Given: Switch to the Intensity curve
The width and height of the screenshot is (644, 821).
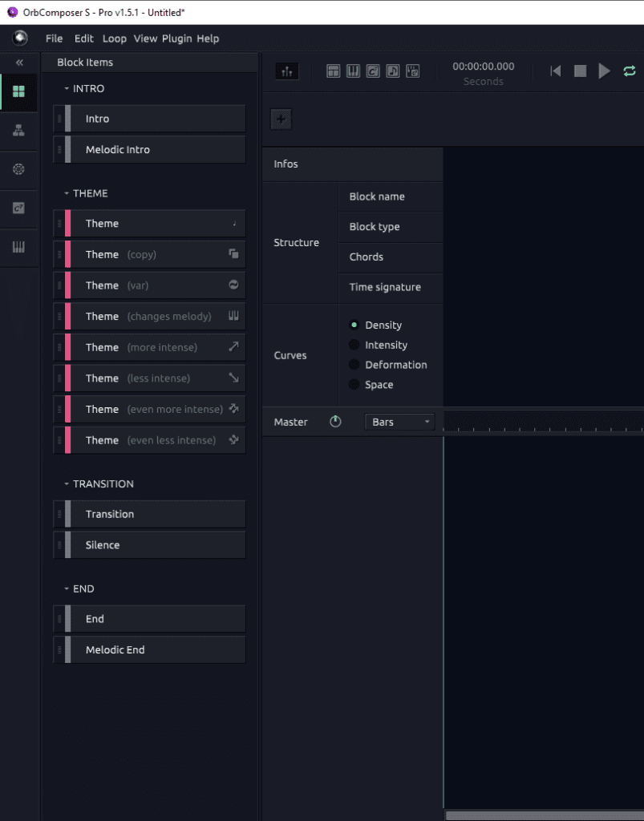Looking at the screenshot, I should tap(378, 345).
